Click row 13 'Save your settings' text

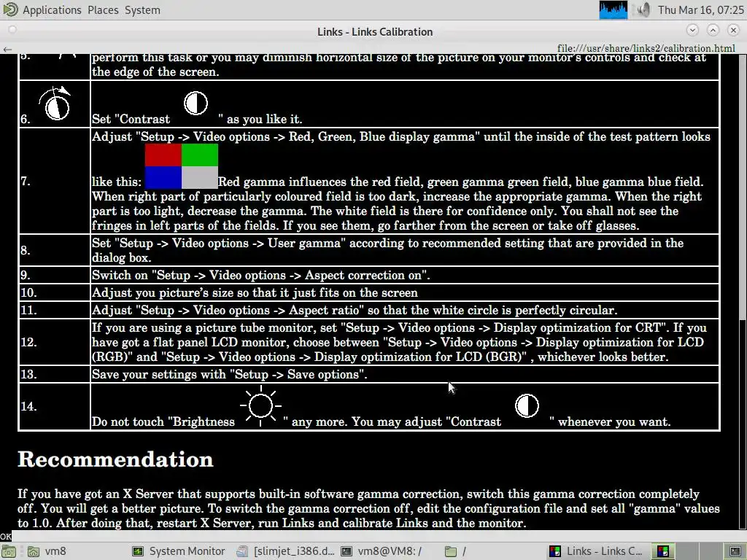pos(230,374)
